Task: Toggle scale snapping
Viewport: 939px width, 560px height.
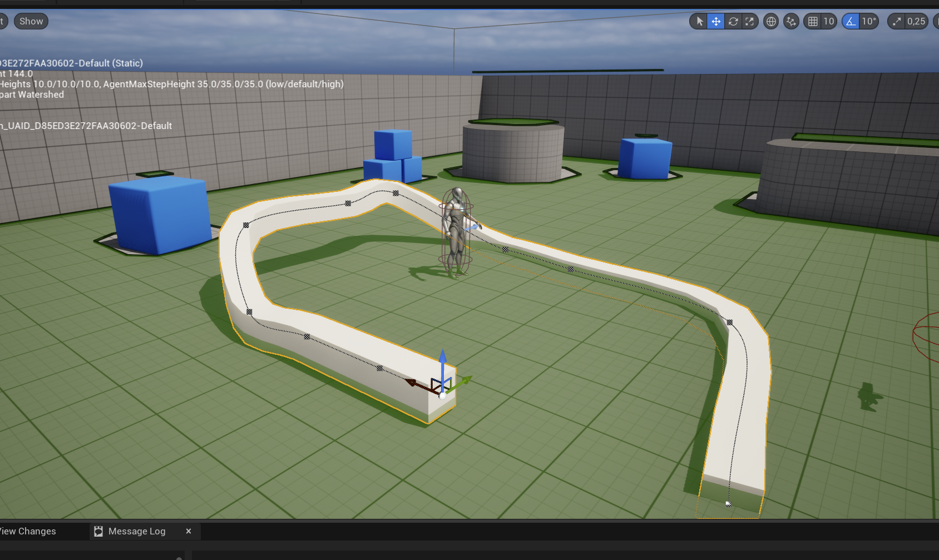Action: click(x=896, y=22)
